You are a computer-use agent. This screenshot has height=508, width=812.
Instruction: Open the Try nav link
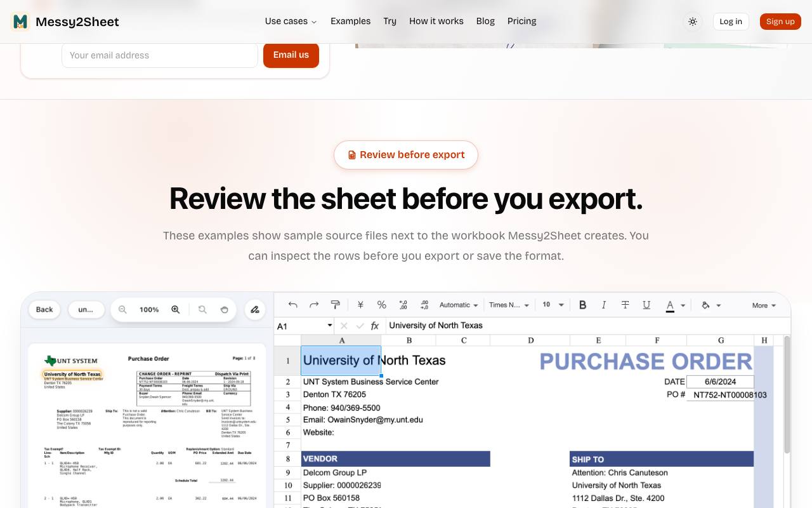click(390, 22)
